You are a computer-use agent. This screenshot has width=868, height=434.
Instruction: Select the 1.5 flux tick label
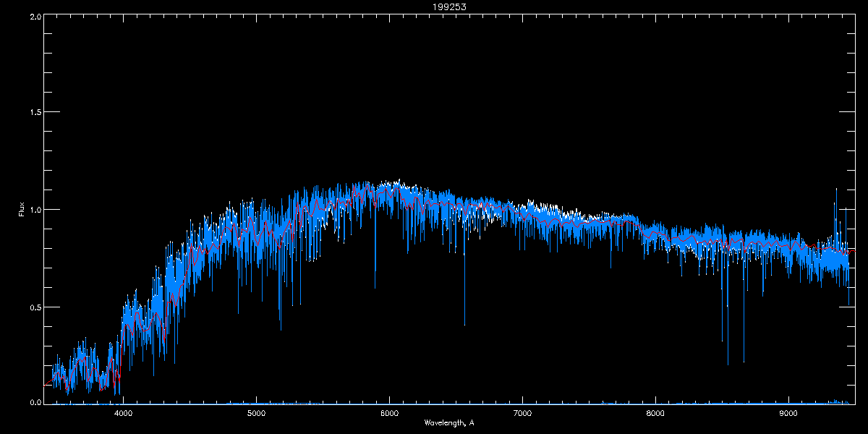click(33, 113)
